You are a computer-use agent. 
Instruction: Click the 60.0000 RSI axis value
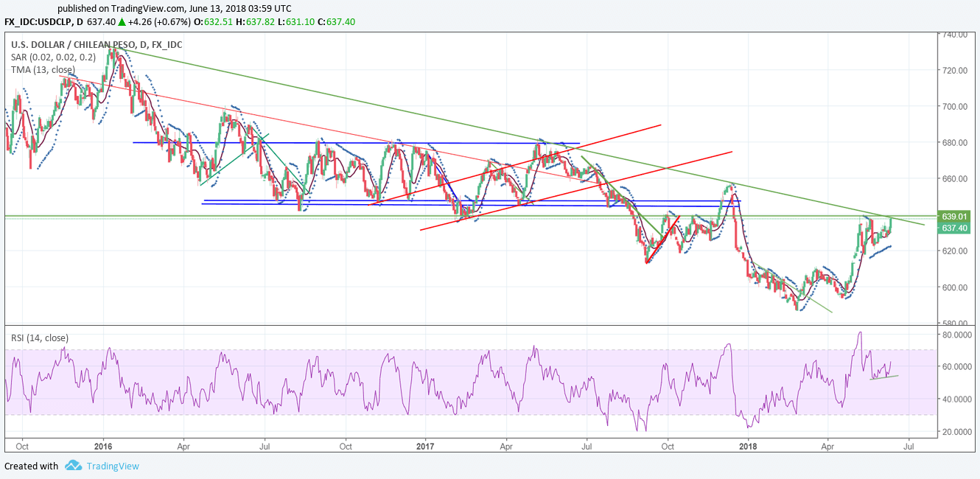[x=956, y=367]
